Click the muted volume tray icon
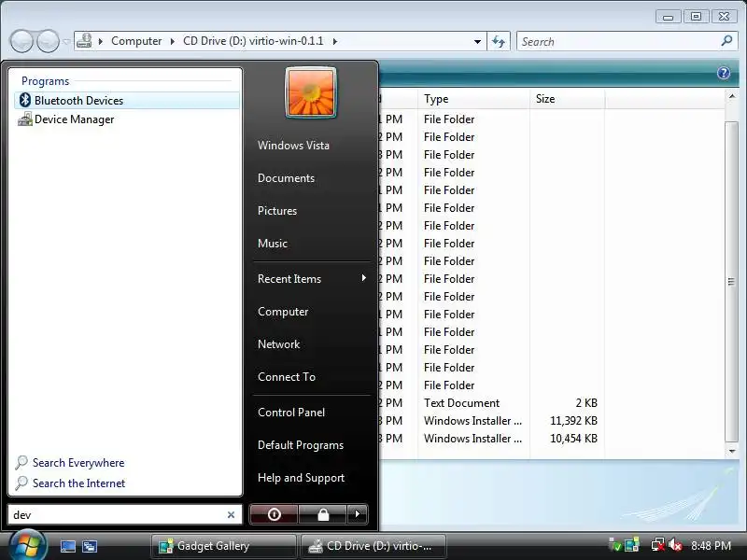 675,545
